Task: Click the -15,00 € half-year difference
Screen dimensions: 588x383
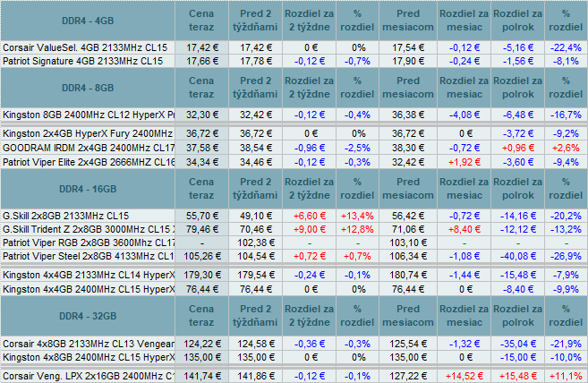Action: pos(517,357)
